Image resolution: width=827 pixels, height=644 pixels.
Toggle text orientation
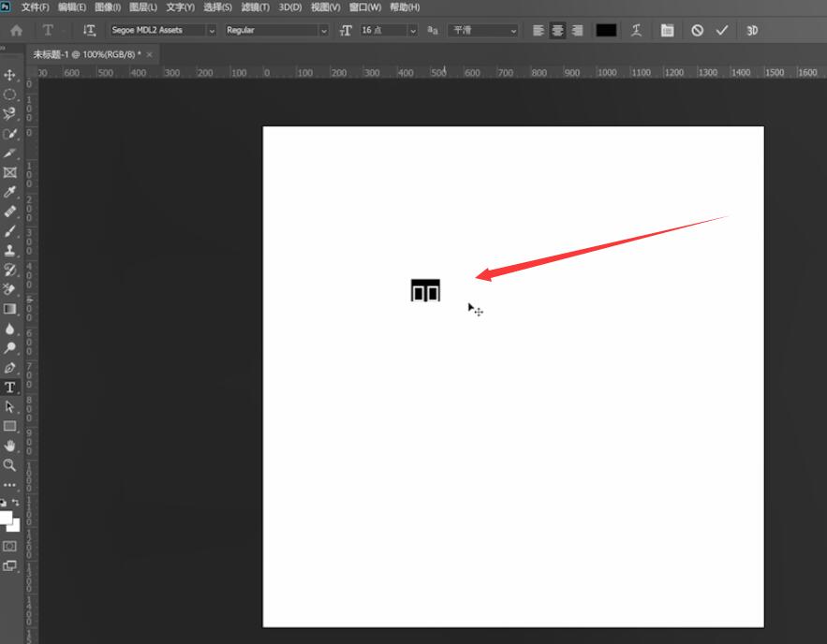(x=89, y=31)
